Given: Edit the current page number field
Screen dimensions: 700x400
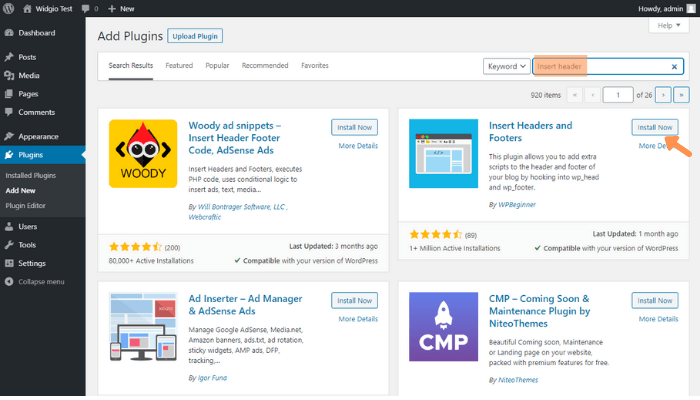Looking at the screenshot, I should click(618, 95).
